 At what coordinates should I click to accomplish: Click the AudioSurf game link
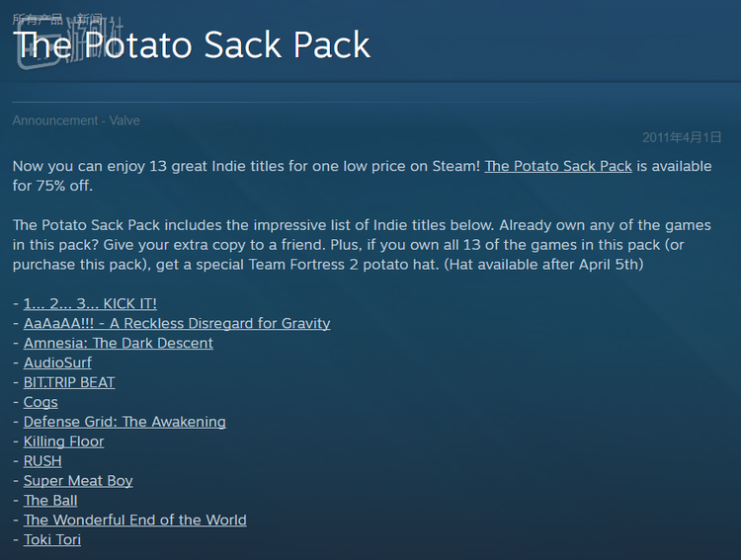[57, 362]
